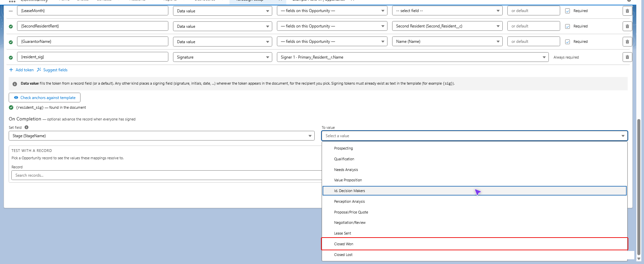Image resolution: width=644 pixels, height=264 pixels.
Task: Delete the {resident_sig} token row
Action: click(x=627, y=57)
